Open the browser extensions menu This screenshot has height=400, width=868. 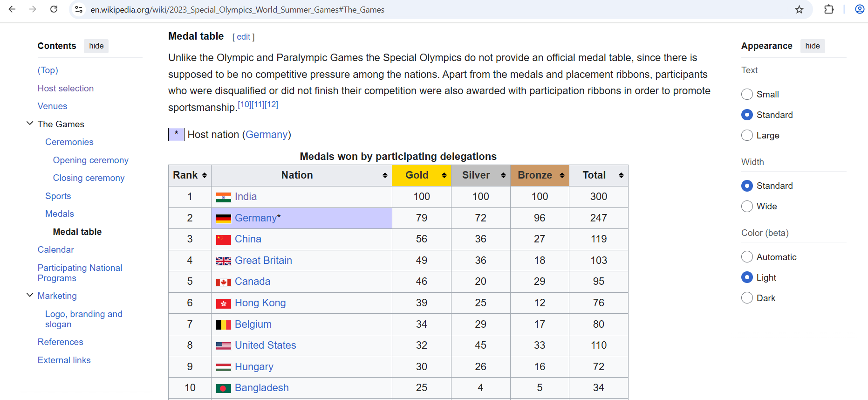coord(829,9)
